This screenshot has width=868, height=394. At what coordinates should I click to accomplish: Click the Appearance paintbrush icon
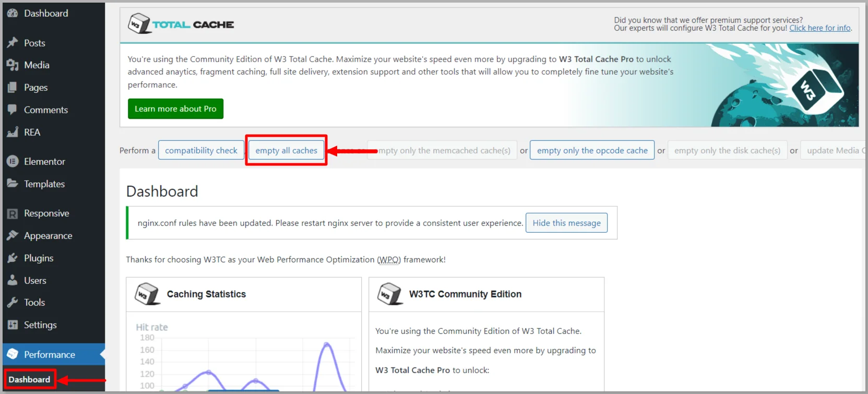point(13,236)
